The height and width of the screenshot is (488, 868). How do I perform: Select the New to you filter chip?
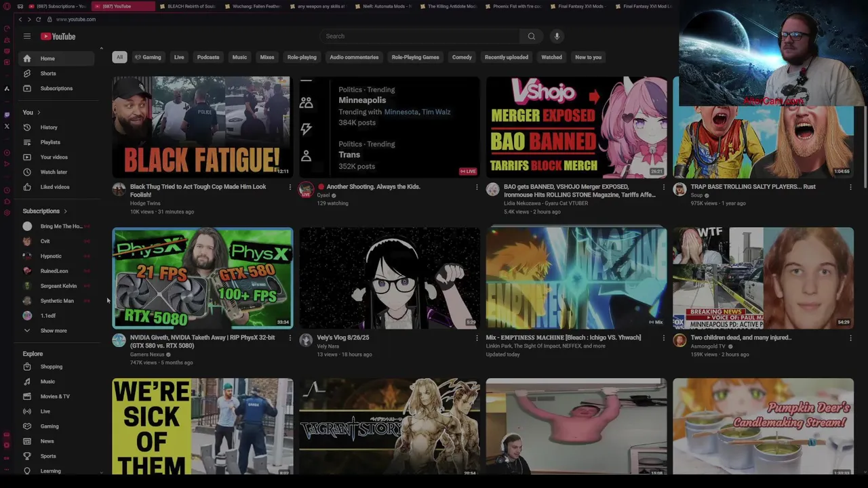pos(589,57)
